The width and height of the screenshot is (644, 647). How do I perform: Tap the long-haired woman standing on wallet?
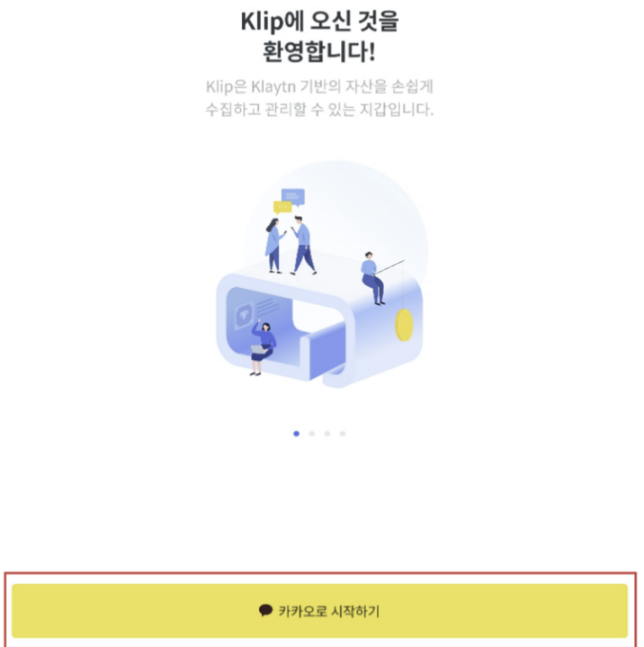point(274,246)
